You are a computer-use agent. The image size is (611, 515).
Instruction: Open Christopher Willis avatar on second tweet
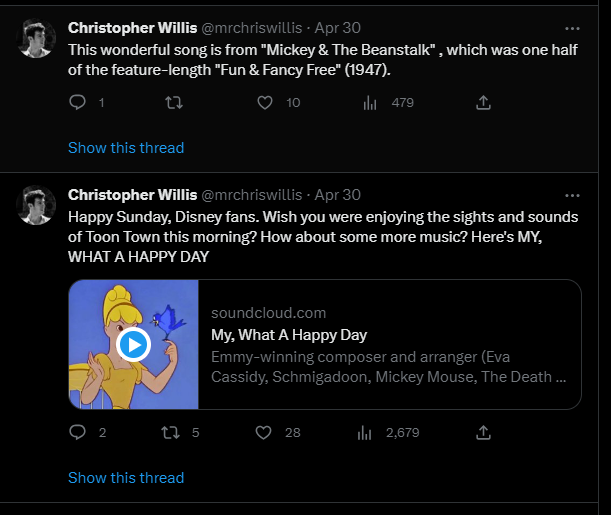(x=36, y=205)
